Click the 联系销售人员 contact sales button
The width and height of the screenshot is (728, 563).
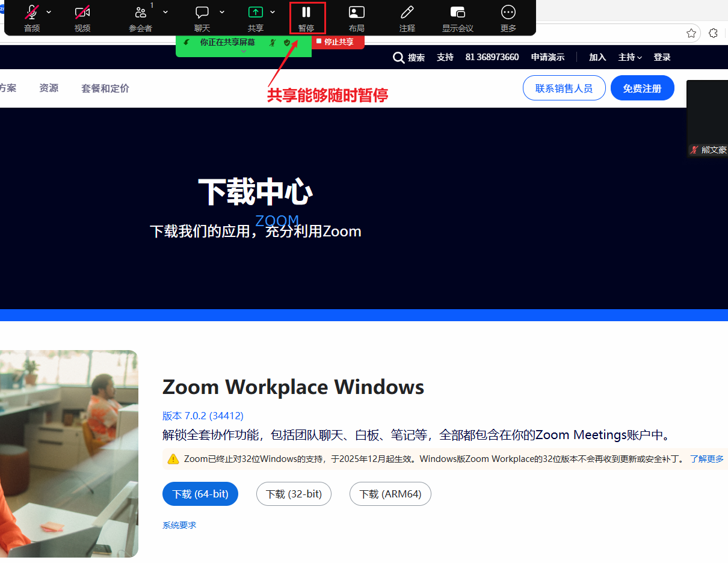pos(564,88)
